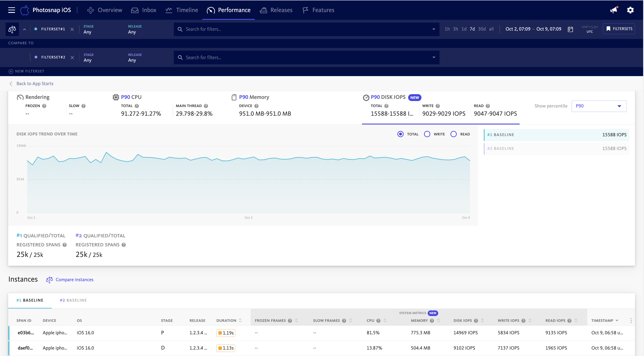Click help icon next to #1 REGISTERED SPANS
The height and width of the screenshot is (356, 644).
(x=65, y=245)
